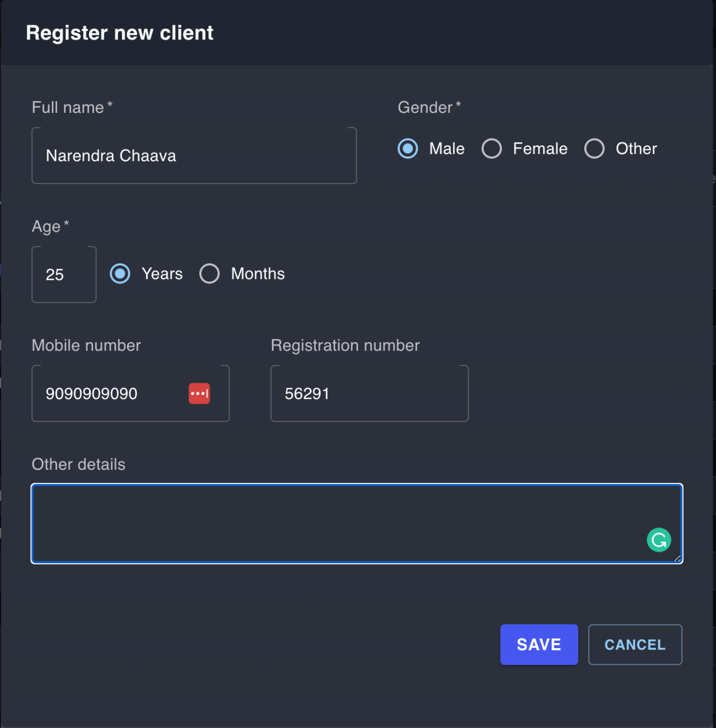Click the SAVE button

(x=538, y=644)
